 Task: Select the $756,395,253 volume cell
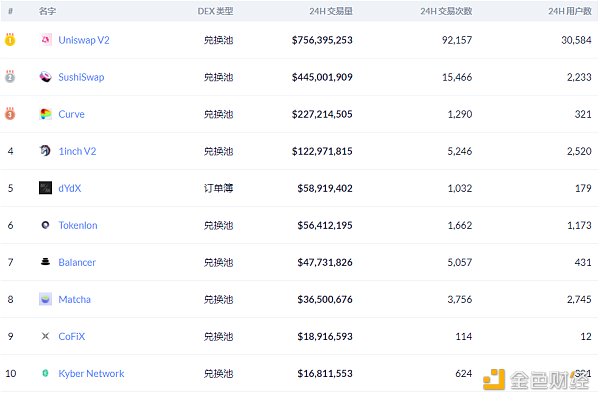pyautogui.click(x=322, y=40)
